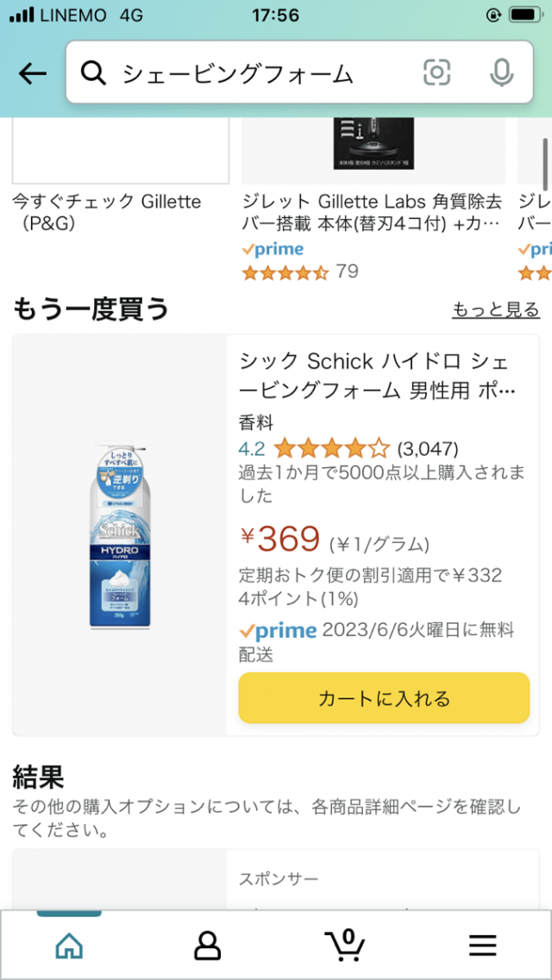The width and height of the screenshot is (552, 980).
Task: Tap the microphone voice search icon
Action: pos(501,73)
